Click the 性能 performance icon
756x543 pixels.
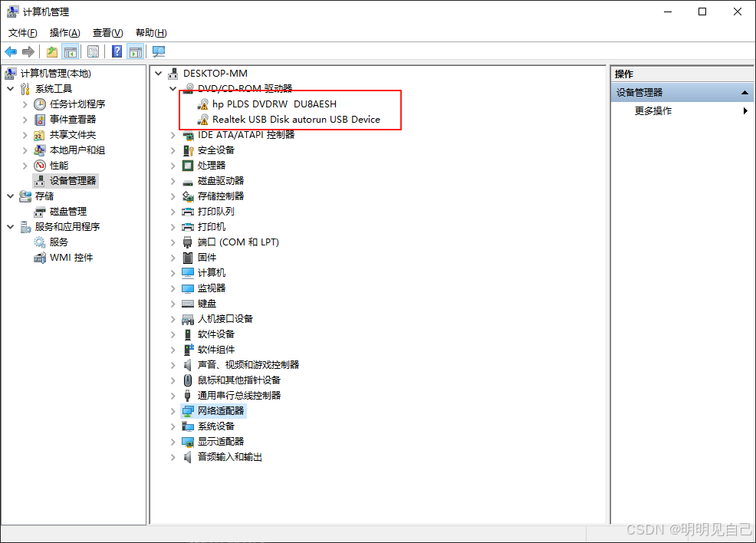pyautogui.click(x=40, y=166)
